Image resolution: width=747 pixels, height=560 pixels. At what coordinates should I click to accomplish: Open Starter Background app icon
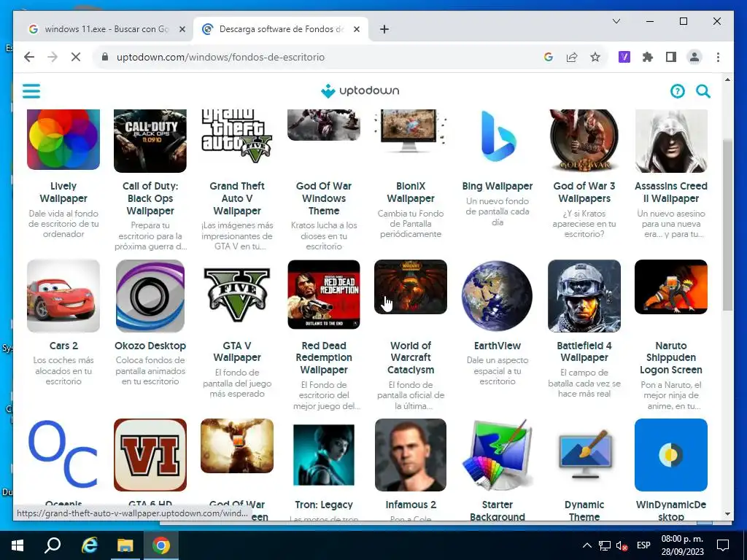click(498, 455)
